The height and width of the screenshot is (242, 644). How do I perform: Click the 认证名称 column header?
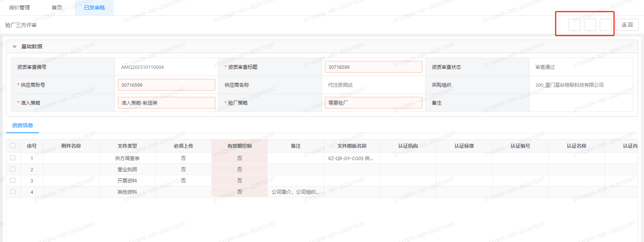pos(577,146)
